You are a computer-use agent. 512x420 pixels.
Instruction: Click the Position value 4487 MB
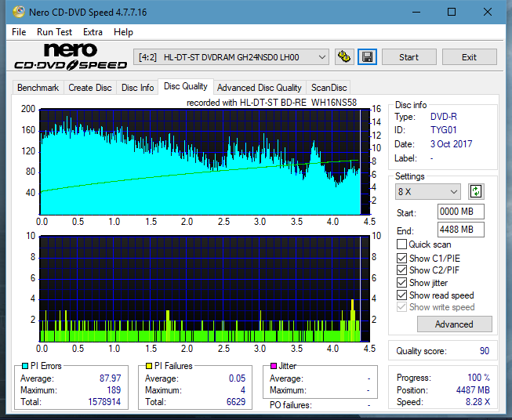(x=473, y=390)
